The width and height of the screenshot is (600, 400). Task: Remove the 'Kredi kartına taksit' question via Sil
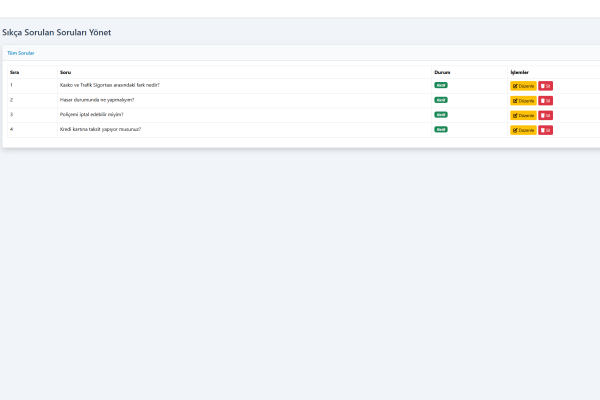(545, 130)
